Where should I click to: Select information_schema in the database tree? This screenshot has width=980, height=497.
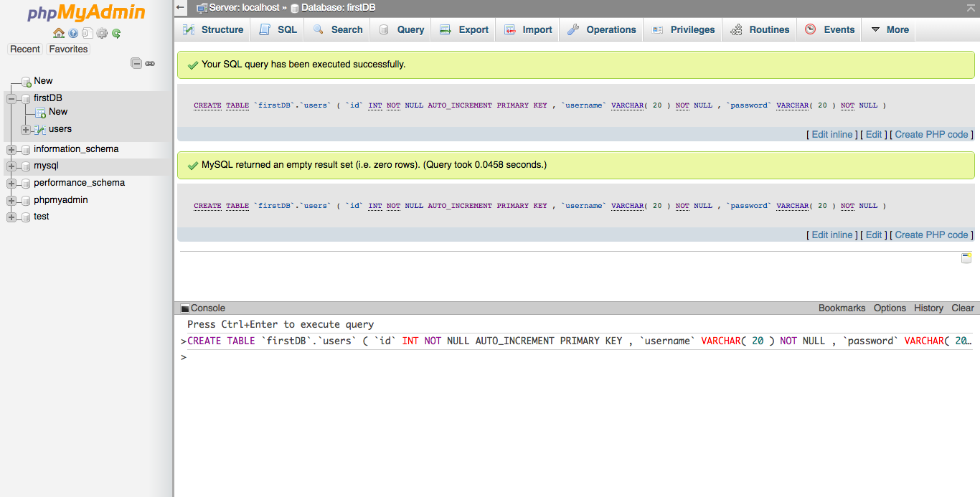(x=76, y=149)
